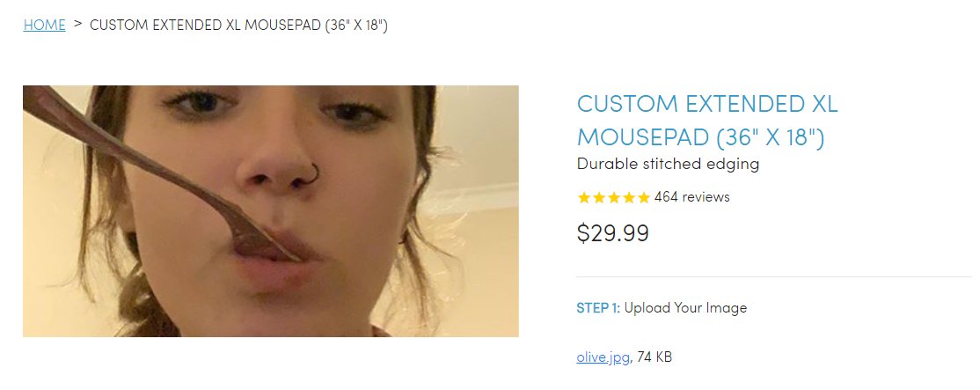Click the $29.99 price
980x390 pixels.
coord(613,233)
